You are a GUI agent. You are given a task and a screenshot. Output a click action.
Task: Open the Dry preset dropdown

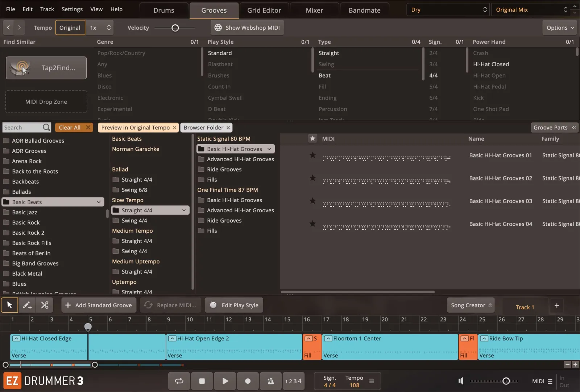pyautogui.click(x=448, y=10)
